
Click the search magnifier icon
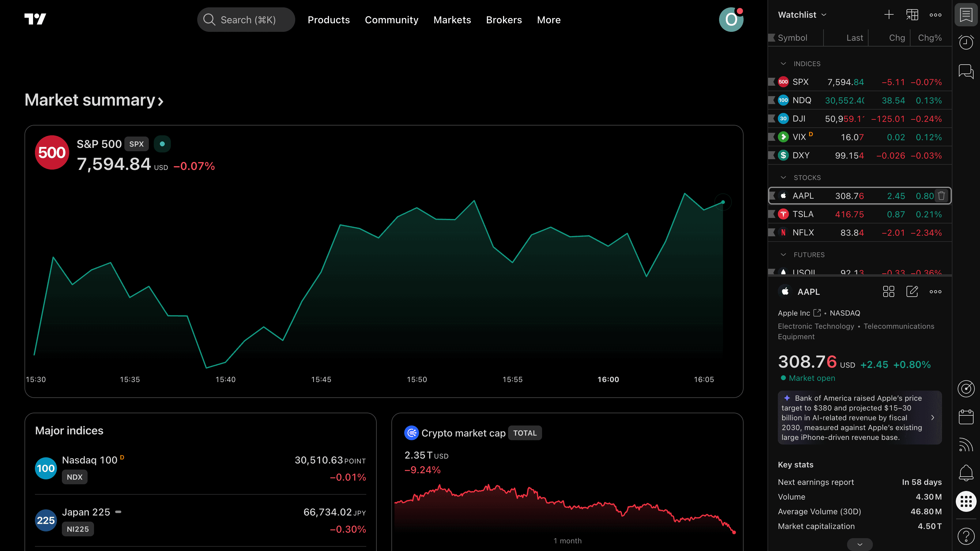[209, 19]
